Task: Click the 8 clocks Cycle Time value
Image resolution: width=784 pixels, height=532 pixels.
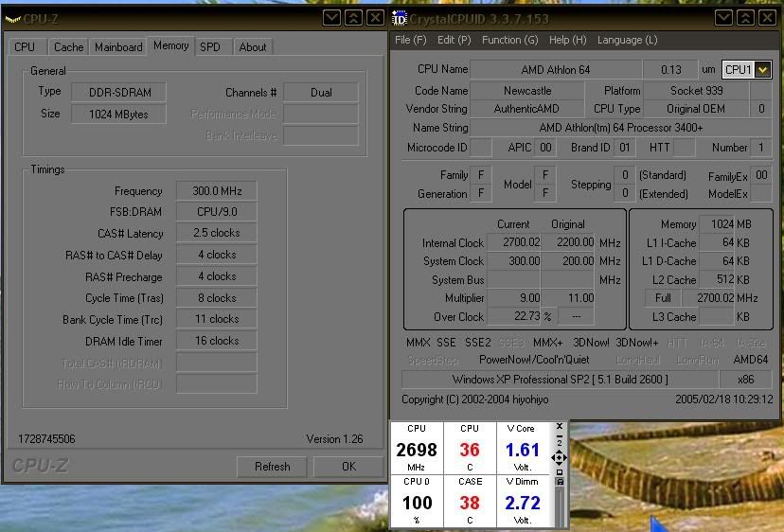Action: click(217, 298)
